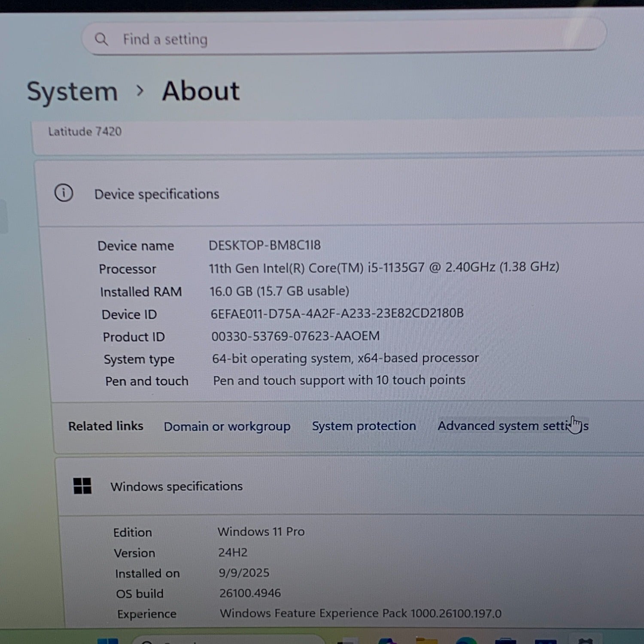Click the info icon beside Device specifications
Screen dimensions: 644x644
click(x=64, y=193)
